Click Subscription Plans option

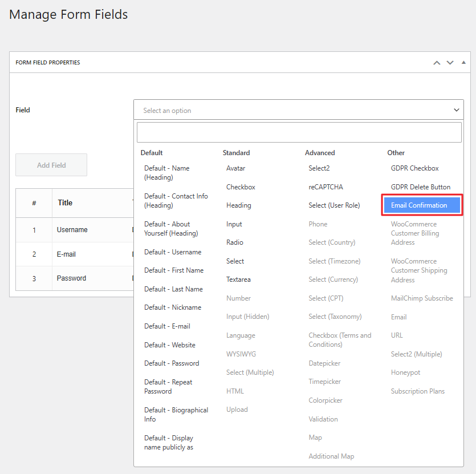click(417, 391)
